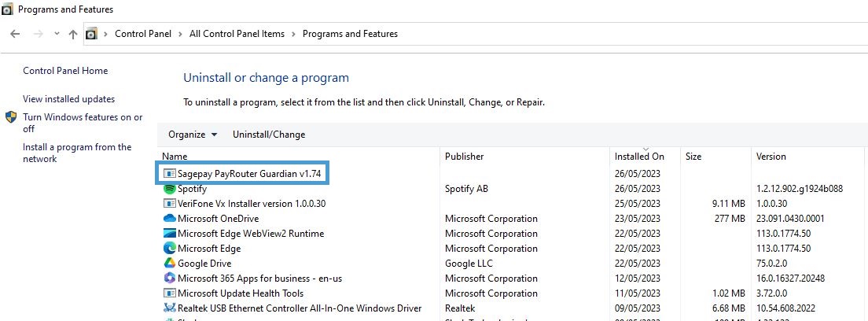The image size is (868, 321).
Task: Click the Google Drive icon
Action: click(x=169, y=264)
